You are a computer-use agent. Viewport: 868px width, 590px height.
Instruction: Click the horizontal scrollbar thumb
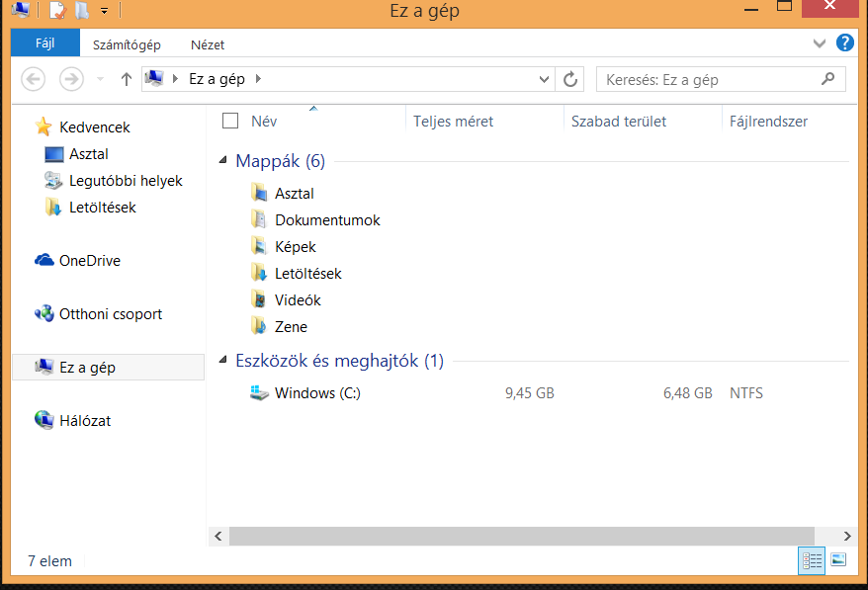point(521,536)
